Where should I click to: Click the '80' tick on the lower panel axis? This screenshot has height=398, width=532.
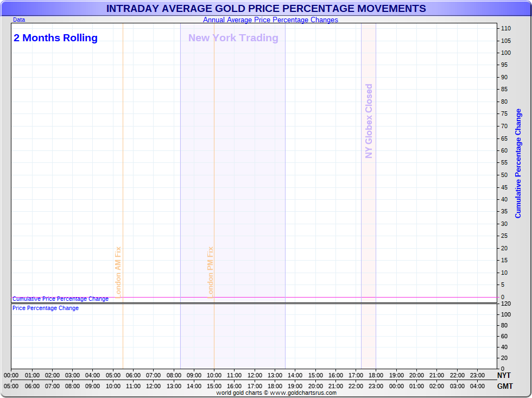coord(504,325)
